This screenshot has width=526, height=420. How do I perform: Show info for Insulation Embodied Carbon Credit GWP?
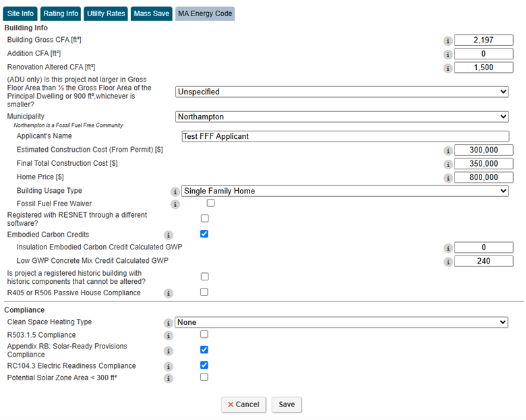coord(448,248)
